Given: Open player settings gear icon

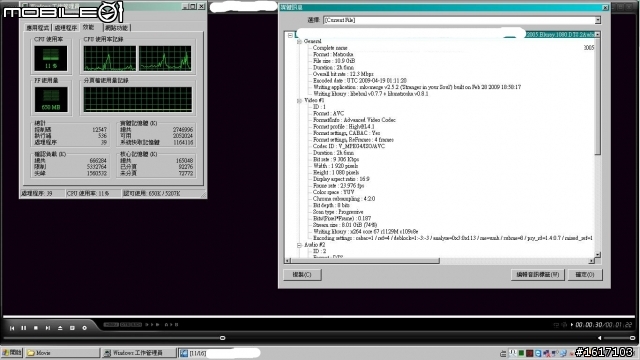Looking at the screenshot, I should [x=84, y=328].
